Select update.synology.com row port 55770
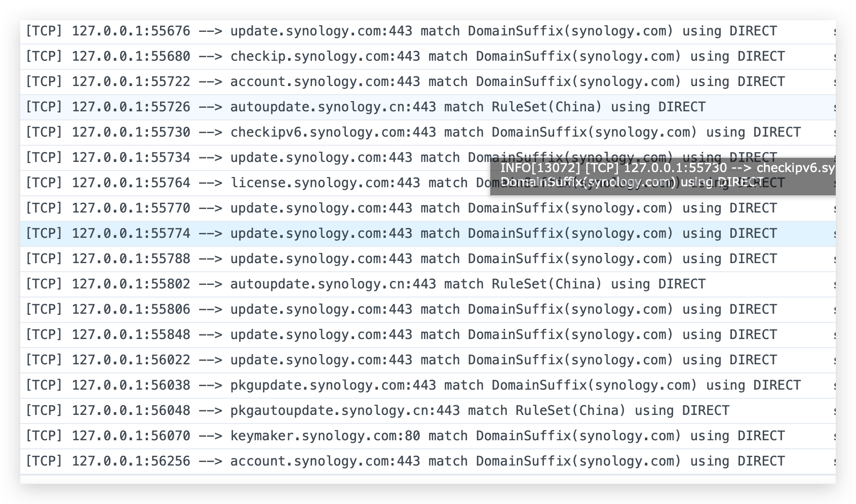This screenshot has height=504, width=856. pyautogui.click(x=428, y=208)
